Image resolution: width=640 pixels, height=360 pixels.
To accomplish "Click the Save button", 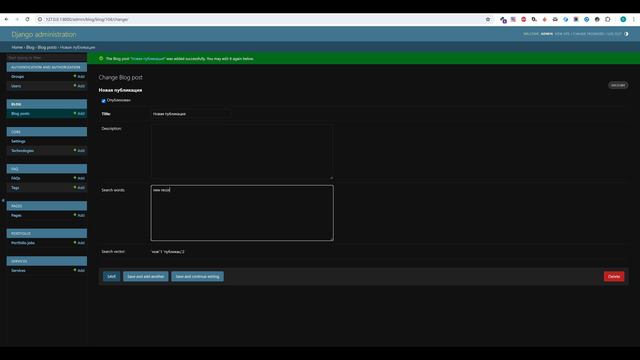I will pos(111,276).
